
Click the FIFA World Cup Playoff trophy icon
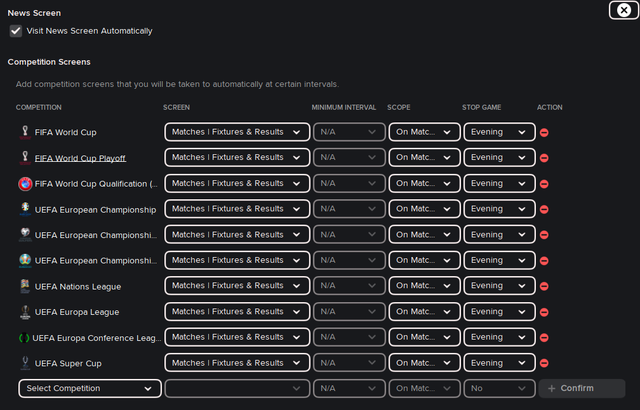click(25, 158)
